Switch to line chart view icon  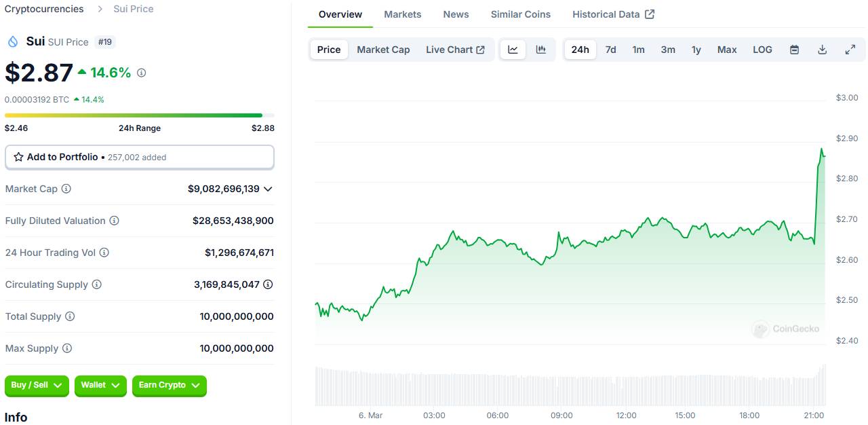coord(513,50)
